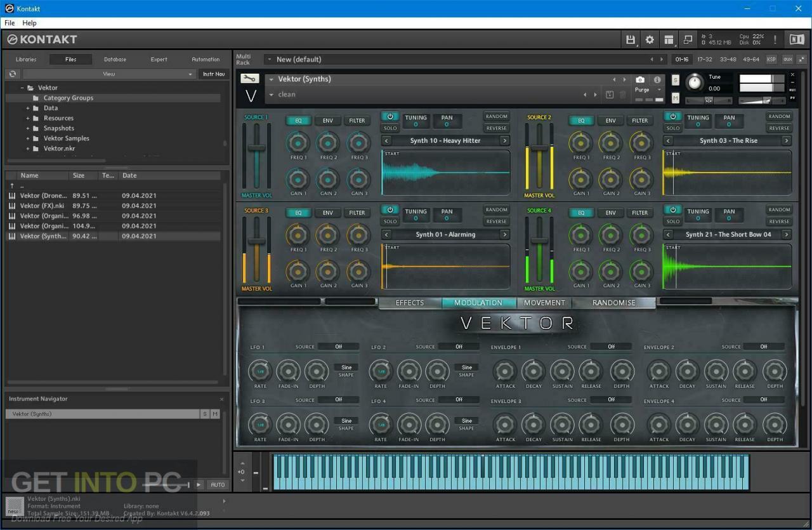Switch to the Database browser tab
This screenshot has width=812, height=530.
click(x=115, y=60)
